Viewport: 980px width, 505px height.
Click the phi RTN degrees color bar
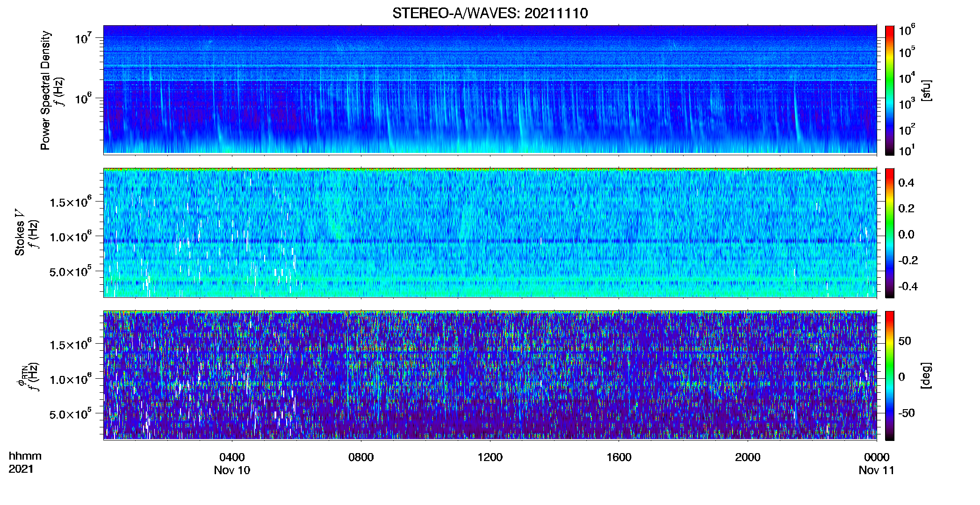coord(890,375)
